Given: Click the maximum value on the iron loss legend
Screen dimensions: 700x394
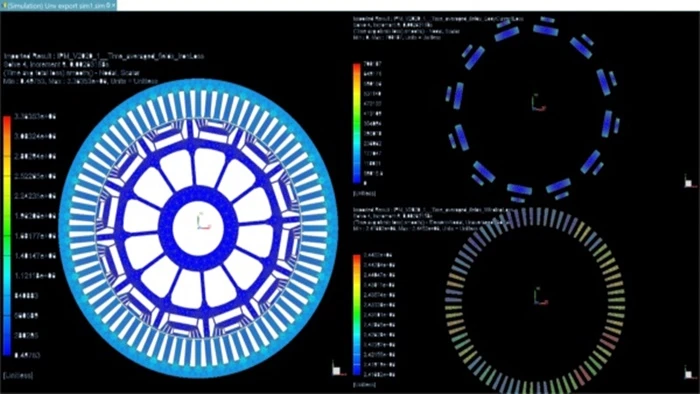Looking at the screenshot, I should [35, 116].
